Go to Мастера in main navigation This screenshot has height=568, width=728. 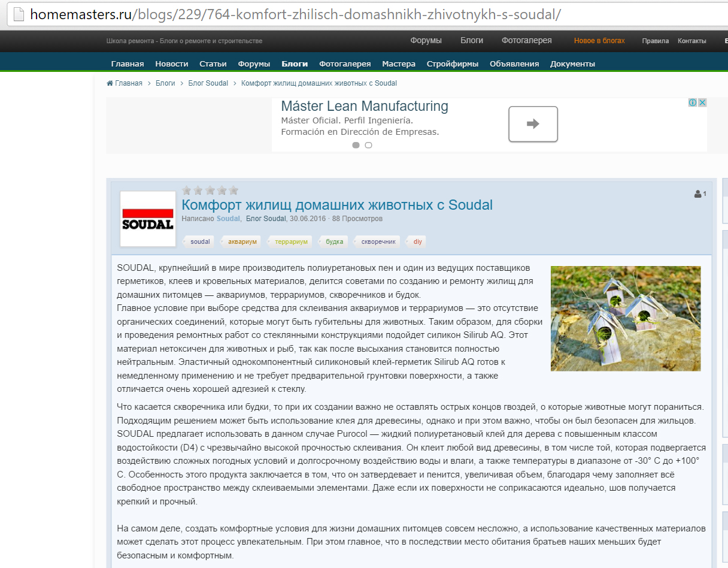point(399,64)
